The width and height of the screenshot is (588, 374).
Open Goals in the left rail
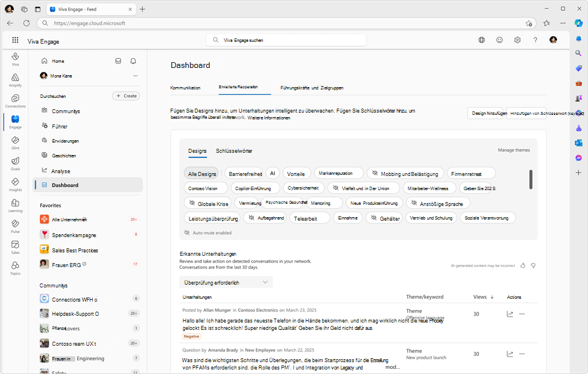click(15, 164)
